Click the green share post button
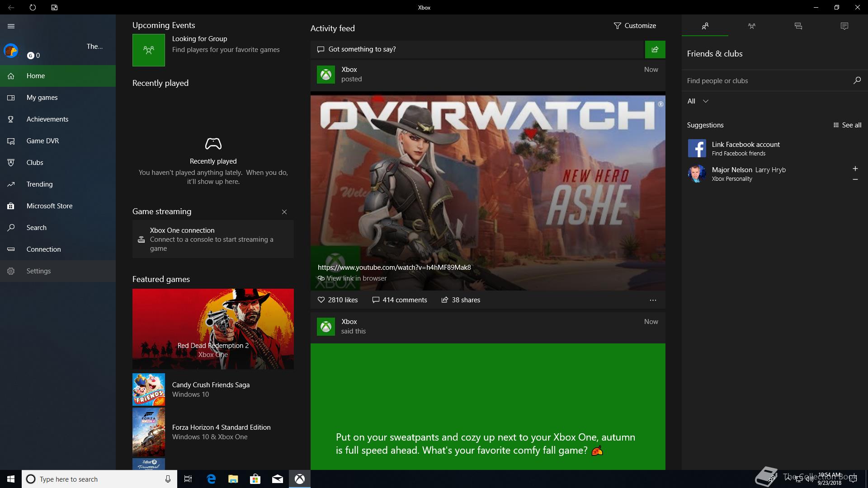868x488 pixels. pyautogui.click(x=655, y=49)
